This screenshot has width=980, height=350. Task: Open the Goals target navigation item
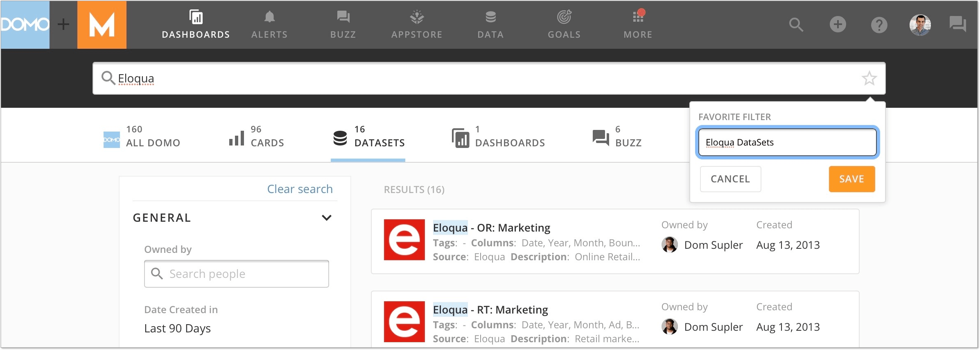[564, 25]
